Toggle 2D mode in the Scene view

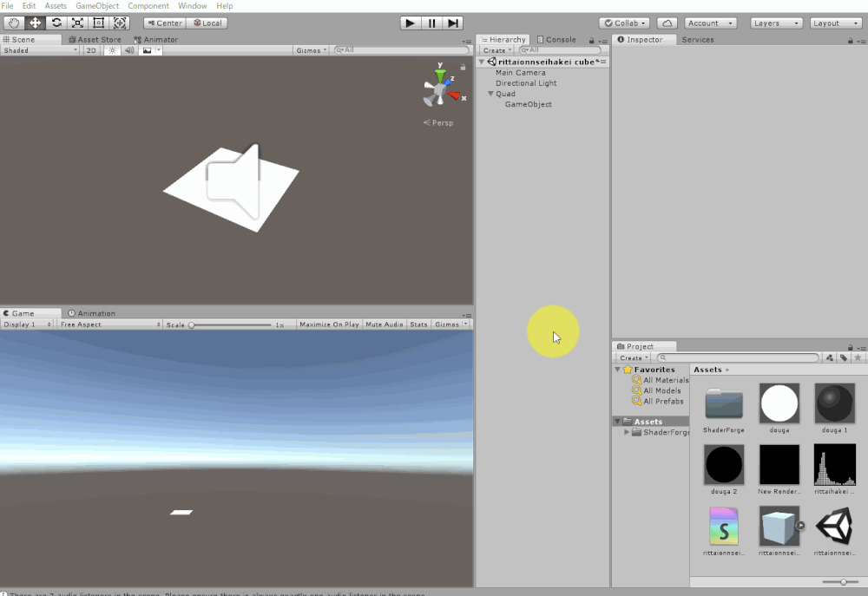point(91,49)
